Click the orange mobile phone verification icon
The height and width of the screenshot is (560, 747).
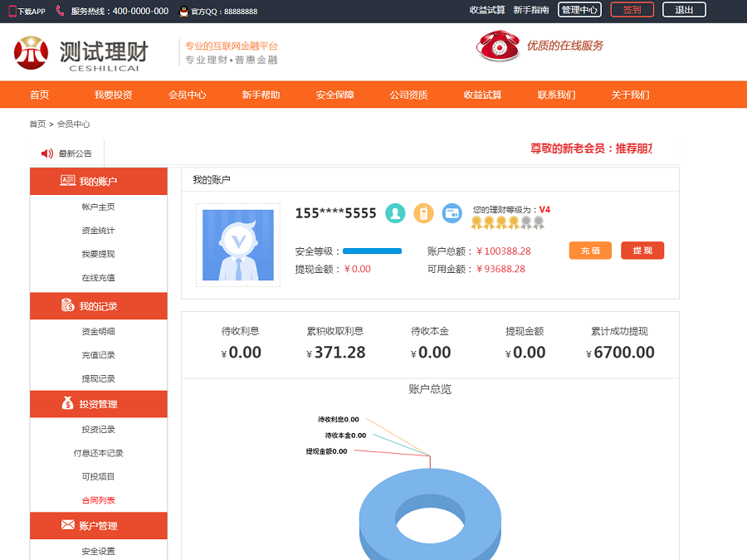point(423,213)
